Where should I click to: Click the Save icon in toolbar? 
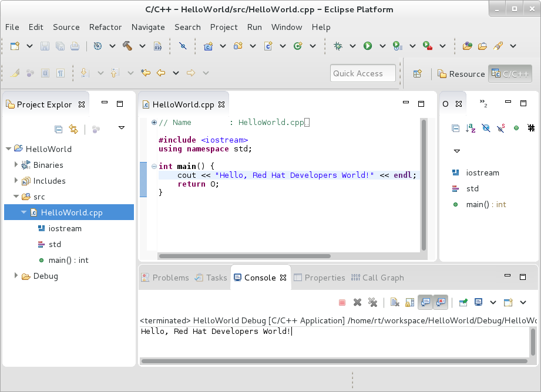[x=45, y=46]
